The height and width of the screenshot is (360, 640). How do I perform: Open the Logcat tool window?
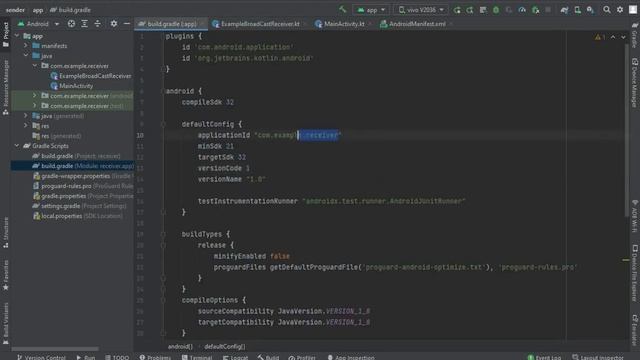tap(236, 357)
